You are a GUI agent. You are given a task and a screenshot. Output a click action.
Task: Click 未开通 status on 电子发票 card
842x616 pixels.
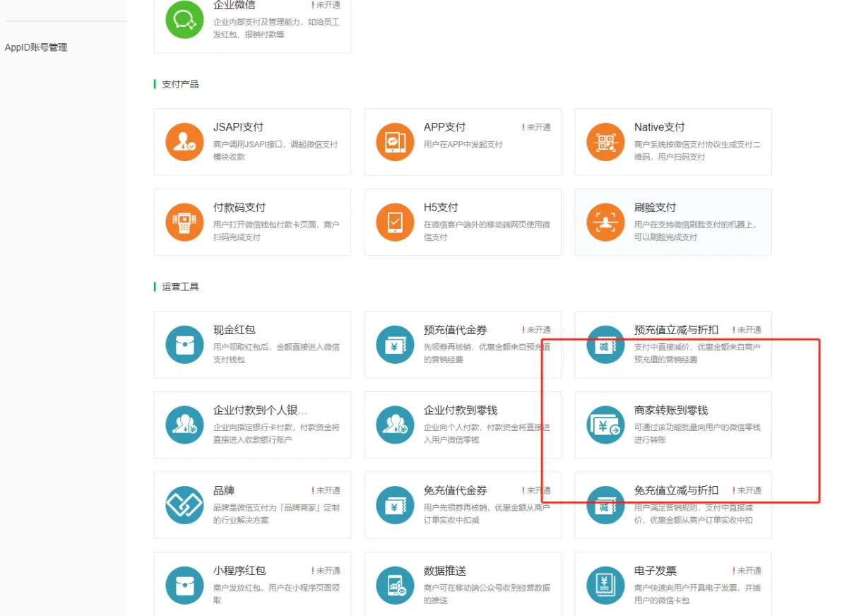[x=747, y=570]
